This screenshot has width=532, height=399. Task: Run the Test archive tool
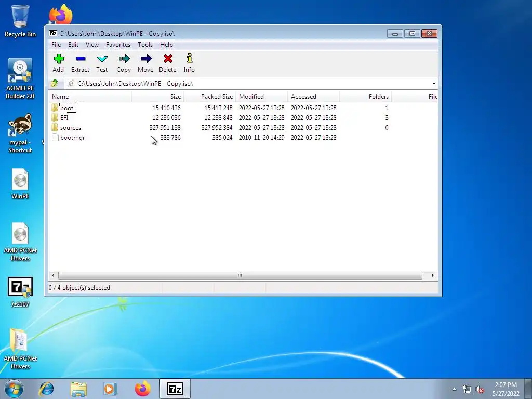[x=102, y=59]
